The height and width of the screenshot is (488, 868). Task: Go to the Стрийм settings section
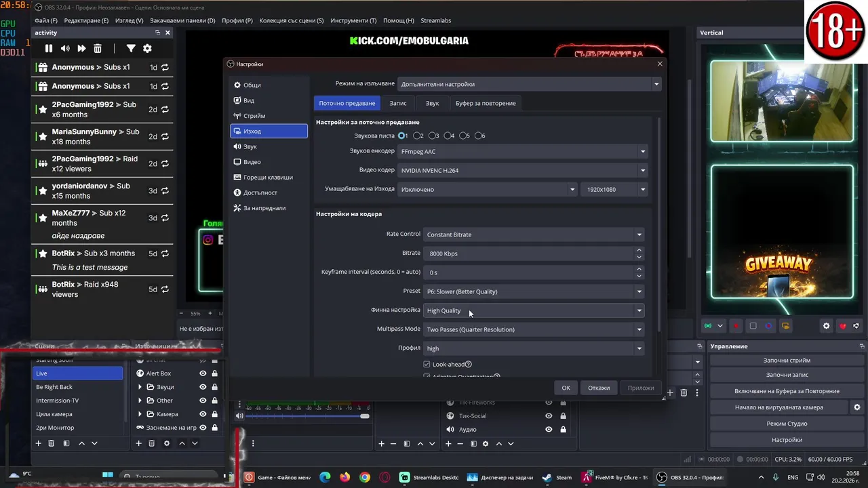[269, 116]
